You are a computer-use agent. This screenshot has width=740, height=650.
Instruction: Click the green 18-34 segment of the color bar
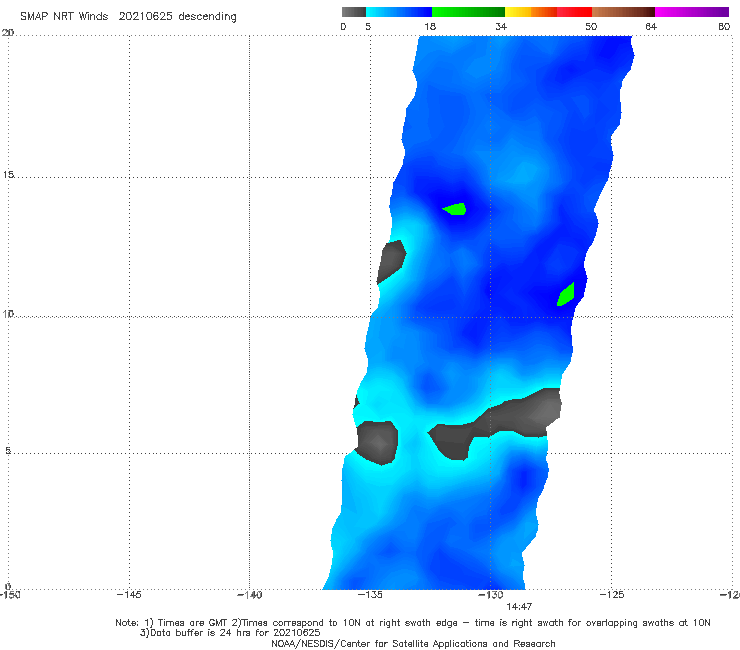pyautogui.click(x=468, y=12)
